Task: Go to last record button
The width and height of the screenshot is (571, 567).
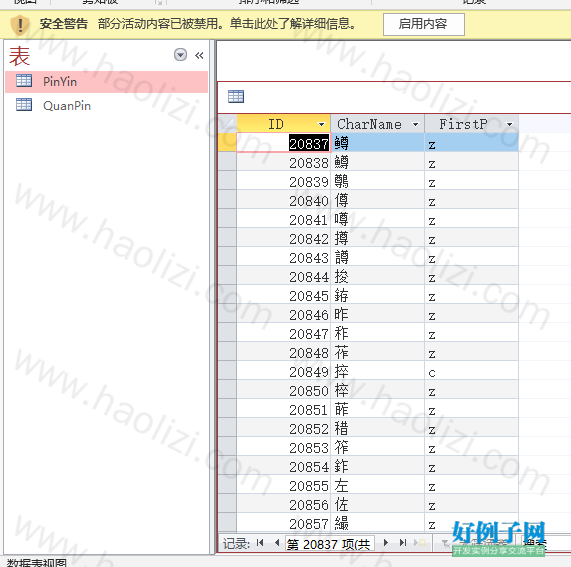Action: pyautogui.click(x=402, y=543)
